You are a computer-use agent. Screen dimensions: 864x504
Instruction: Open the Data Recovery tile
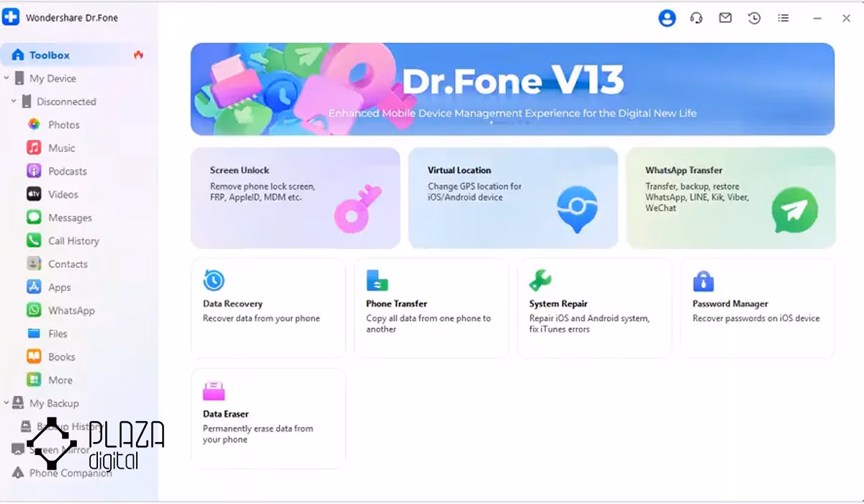pos(269,308)
